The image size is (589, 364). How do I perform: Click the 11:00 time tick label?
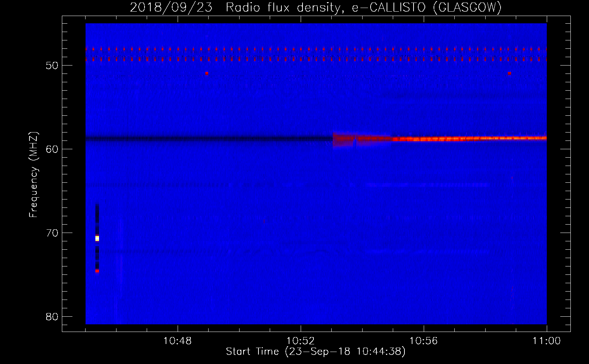click(x=547, y=341)
